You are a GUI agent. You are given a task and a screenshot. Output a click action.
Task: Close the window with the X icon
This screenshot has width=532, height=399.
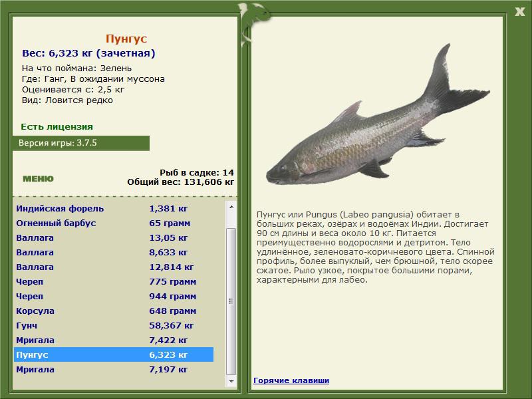tap(519, 12)
